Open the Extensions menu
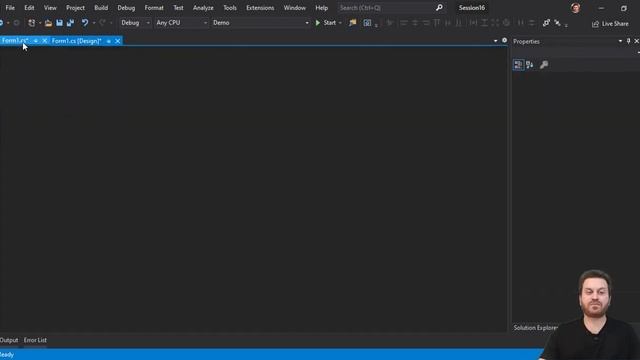Viewport: 640px width, 360px height. click(260, 8)
